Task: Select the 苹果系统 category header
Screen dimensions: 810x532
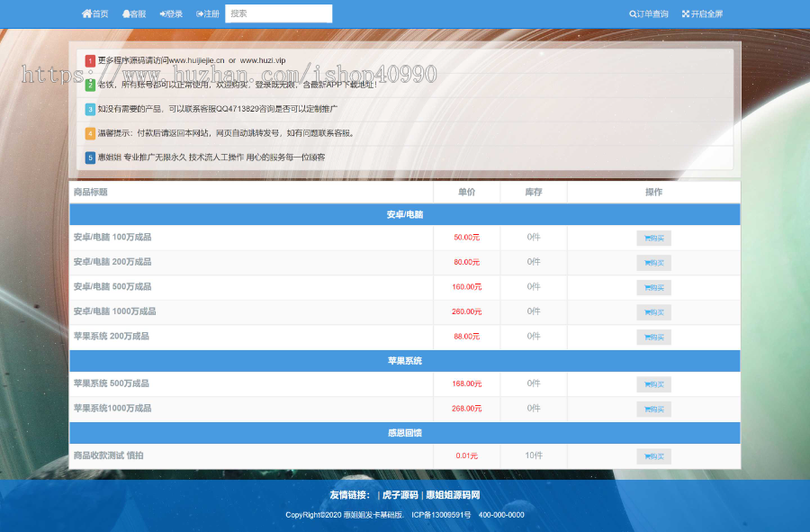Action: point(404,361)
